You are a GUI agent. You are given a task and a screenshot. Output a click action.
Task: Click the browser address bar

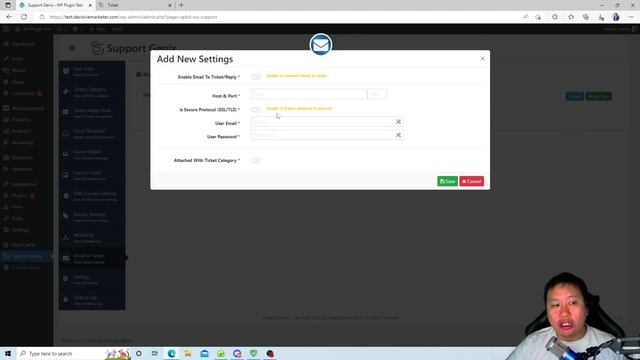(x=278, y=17)
